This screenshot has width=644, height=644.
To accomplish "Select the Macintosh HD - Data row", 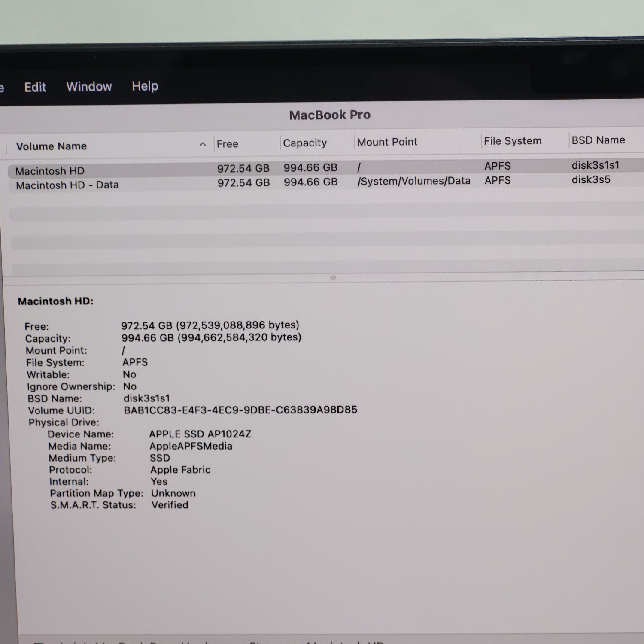I will (x=67, y=185).
